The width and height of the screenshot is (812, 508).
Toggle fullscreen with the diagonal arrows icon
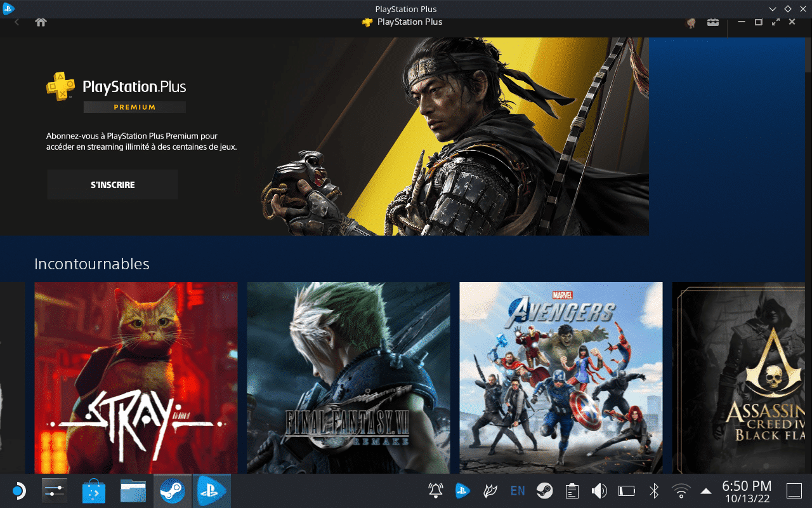coord(775,22)
